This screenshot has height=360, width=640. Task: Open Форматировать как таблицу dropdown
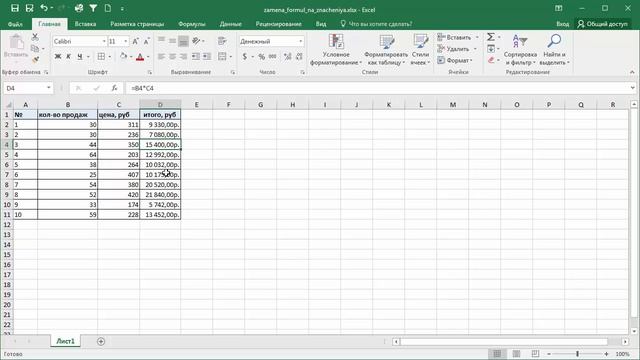[386, 50]
